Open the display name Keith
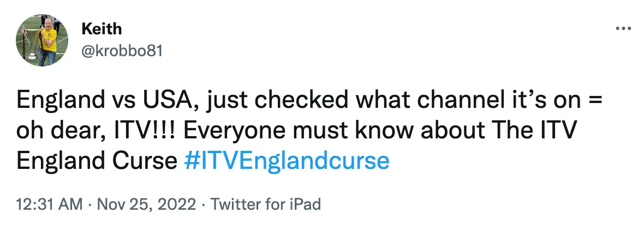644x231 pixels. 102,28
